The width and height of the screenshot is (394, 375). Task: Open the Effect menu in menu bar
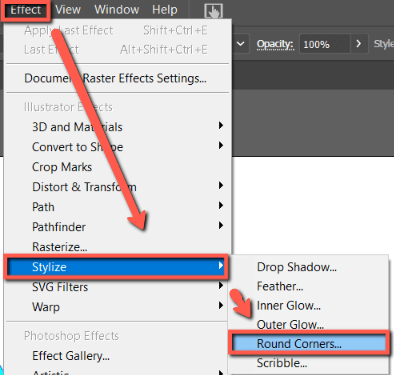25,10
